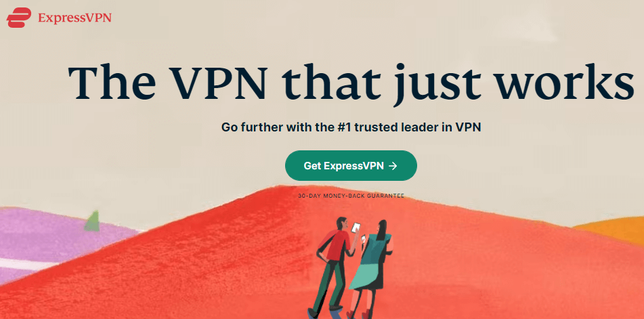Click the "Go further with the #1 trusted leader" subheading
Image resolution: width=644 pixels, height=319 pixels.
click(x=351, y=127)
